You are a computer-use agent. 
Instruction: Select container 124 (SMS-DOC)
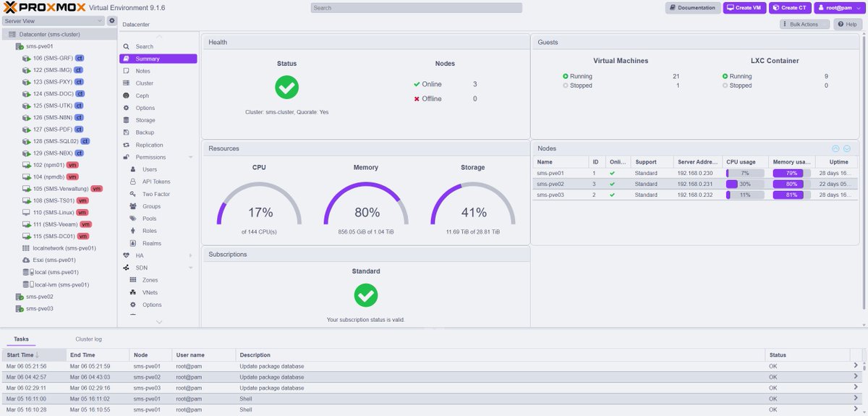tap(53, 93)
